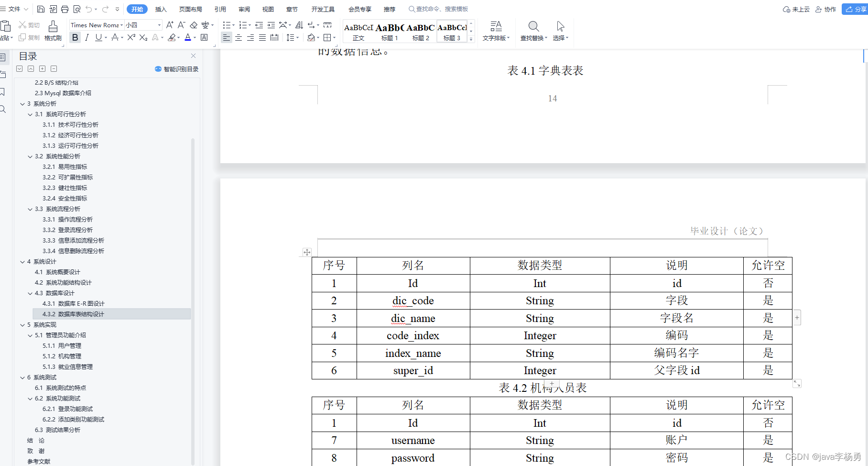This screenshot has width=868, height=466.
Task: Open the 插入 ribbon tab
Action: click(161, 9)
